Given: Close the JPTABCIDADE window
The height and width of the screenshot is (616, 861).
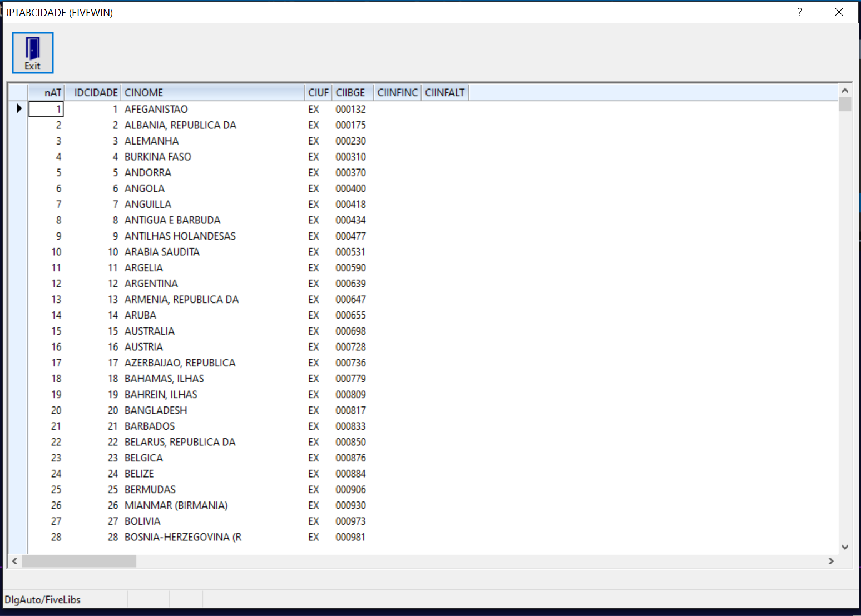Looking at the screenshot, I should point(839,12).
